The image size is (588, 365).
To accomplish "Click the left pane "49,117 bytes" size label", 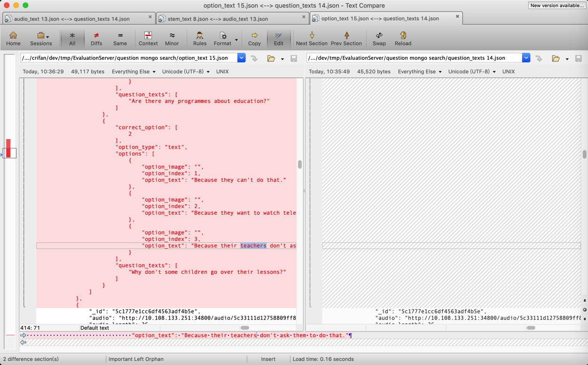I will pyautogui.click(x=88, y=71).
